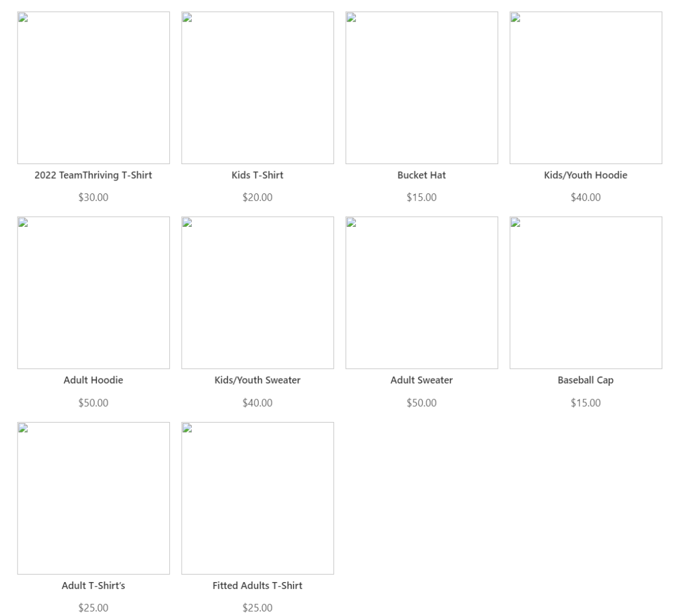Screen dimensions: 679x616
Task: Click the Adult Hoodie product name
Action: (93, 380)
